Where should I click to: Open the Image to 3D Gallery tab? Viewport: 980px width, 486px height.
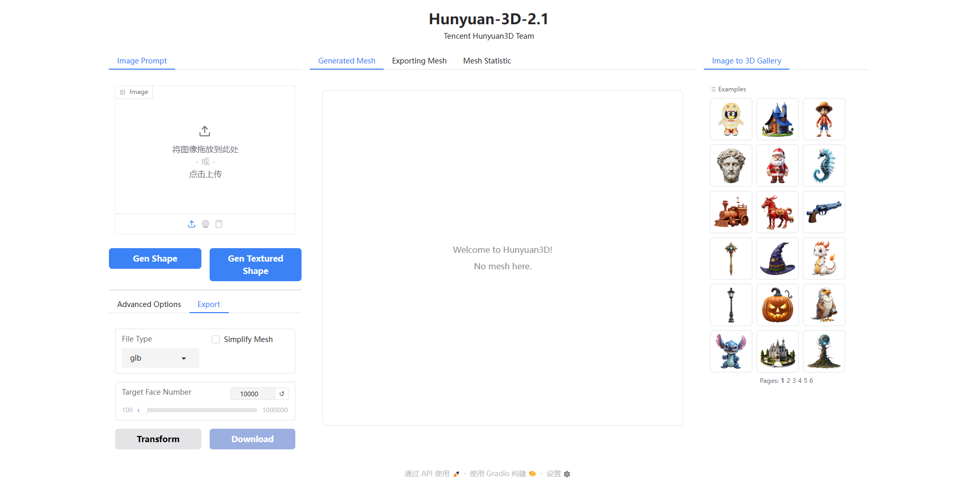747,61
